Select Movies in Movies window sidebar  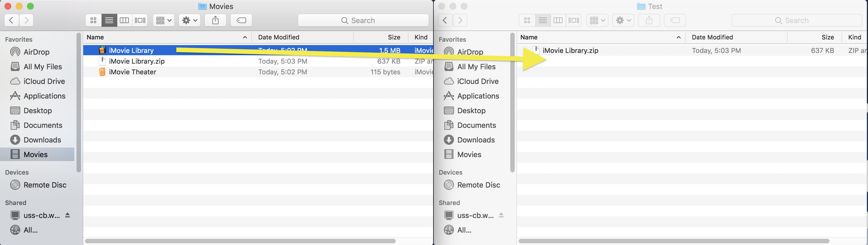coord(37,154)
